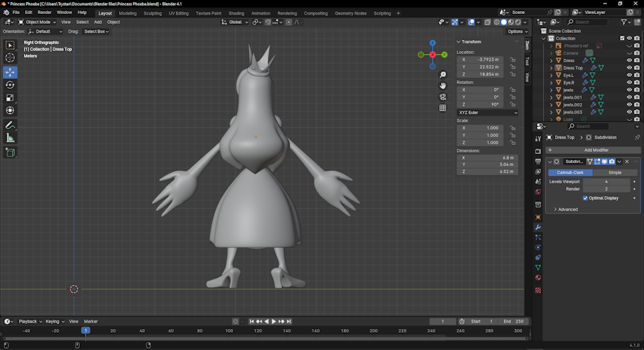Image resolution: width=644 pixels, height=350 pixels.
Task: Open the Object properties tab
Action: point(538,217)
